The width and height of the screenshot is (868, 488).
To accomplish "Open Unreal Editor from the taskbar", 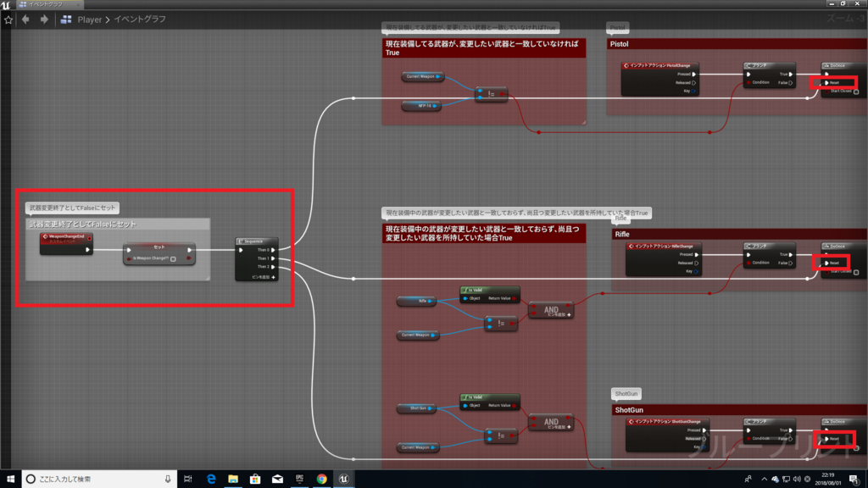I will (x=344, y=480).
